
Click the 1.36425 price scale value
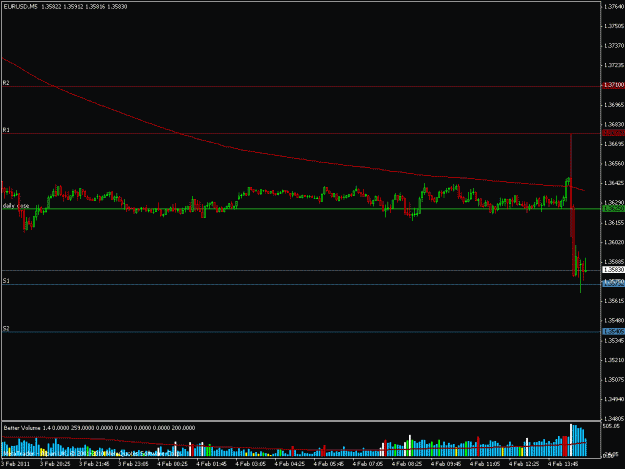coord(614,183)
